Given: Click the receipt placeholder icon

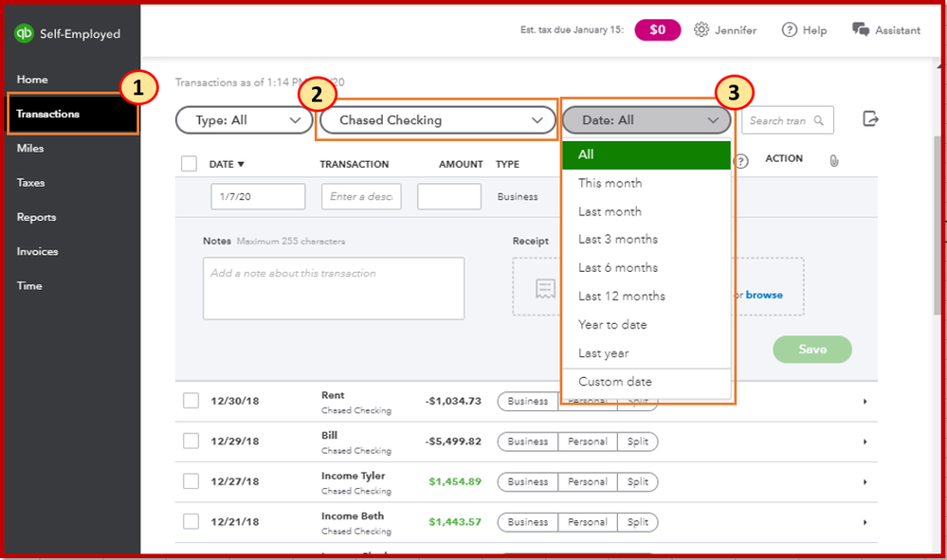Looking at the screenshot, I should click(x=545, y=288).
